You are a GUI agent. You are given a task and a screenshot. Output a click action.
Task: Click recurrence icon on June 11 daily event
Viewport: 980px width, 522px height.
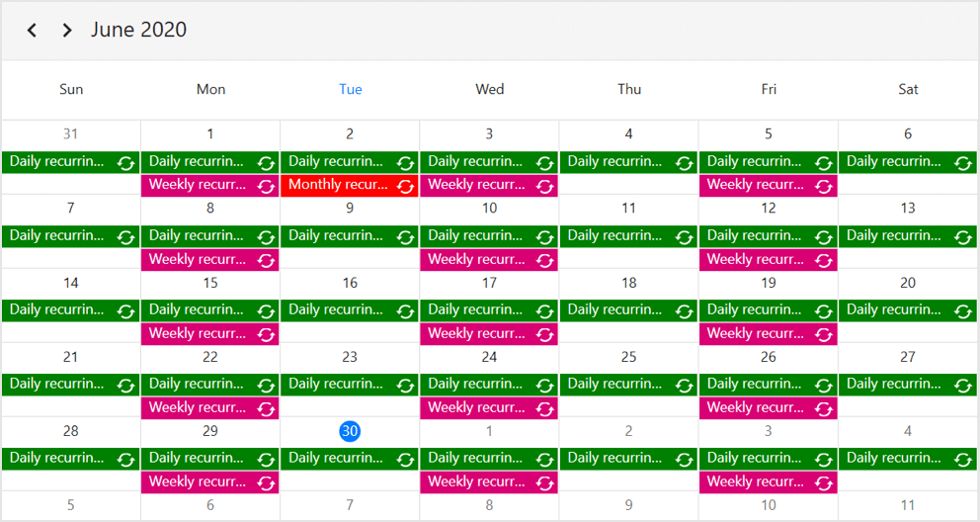[x=684, y=237]
